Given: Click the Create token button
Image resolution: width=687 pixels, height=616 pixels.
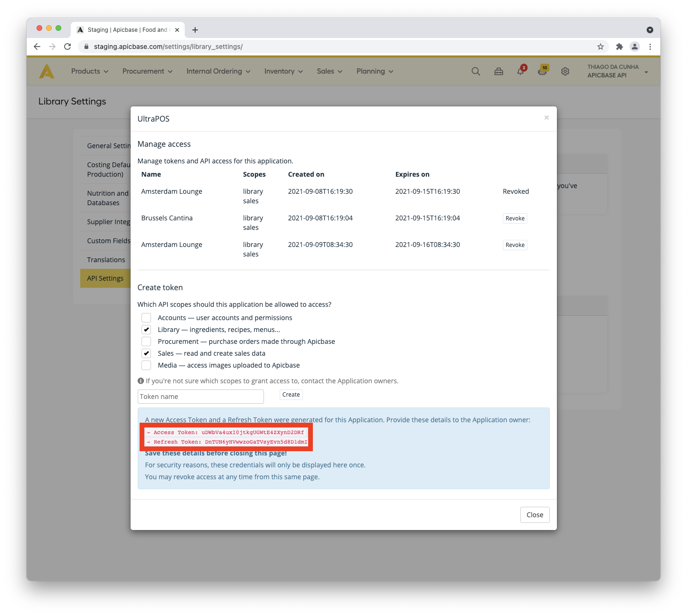Looking at the screenshot, I should (291, 395).
